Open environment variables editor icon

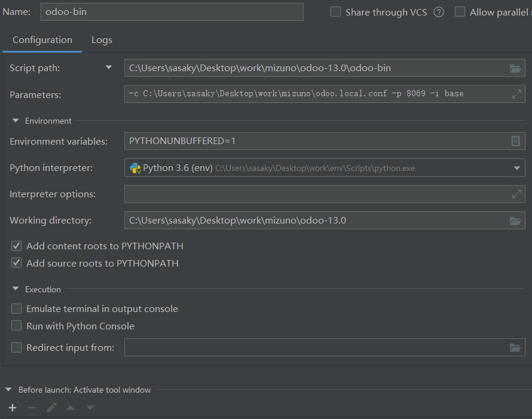coord(515,141)
